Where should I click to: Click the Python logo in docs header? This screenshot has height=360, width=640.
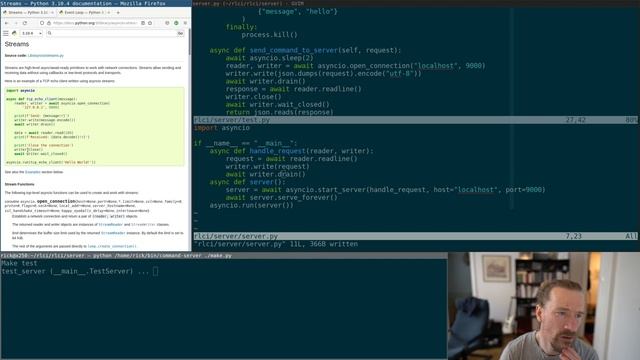pyautogui.click(x=14, y=33)
